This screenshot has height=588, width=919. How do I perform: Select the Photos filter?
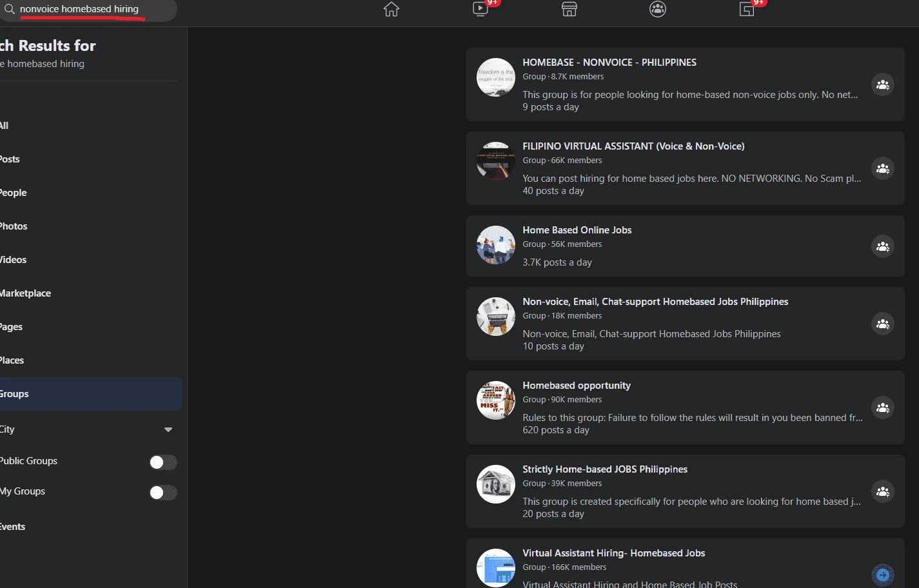coord(91,226)
